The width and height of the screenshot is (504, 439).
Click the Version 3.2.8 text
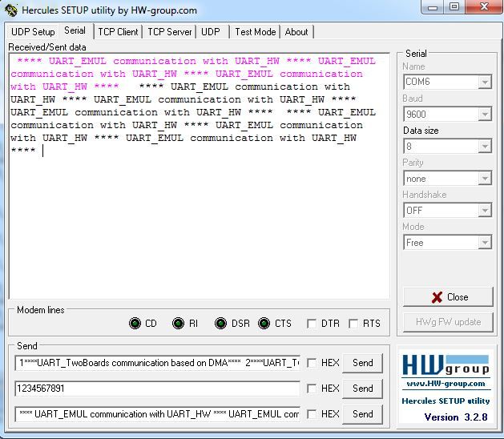[x=456, y=417]
